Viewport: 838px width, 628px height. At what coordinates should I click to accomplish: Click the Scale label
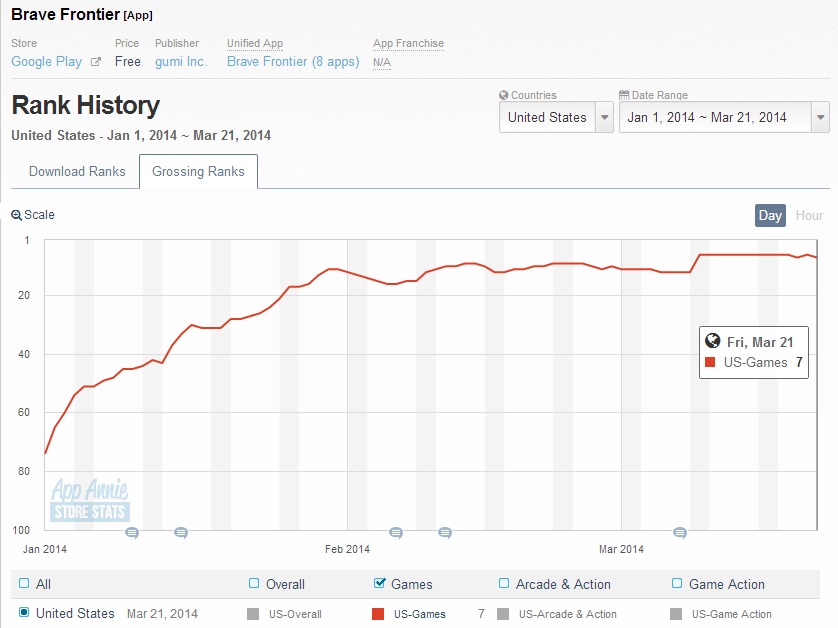coord(39,215)
